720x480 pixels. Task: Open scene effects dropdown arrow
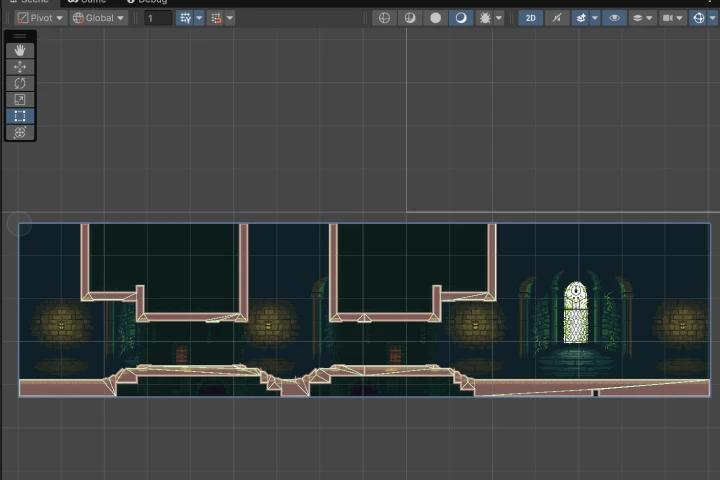(x=595, y=18)
